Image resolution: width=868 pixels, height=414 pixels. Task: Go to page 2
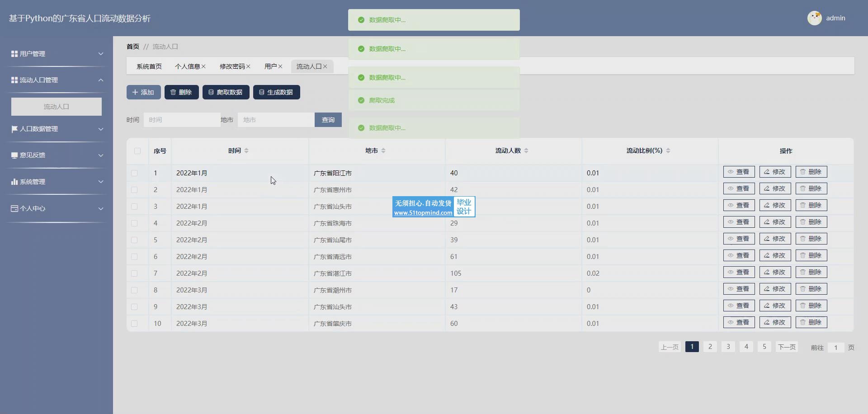710,347
